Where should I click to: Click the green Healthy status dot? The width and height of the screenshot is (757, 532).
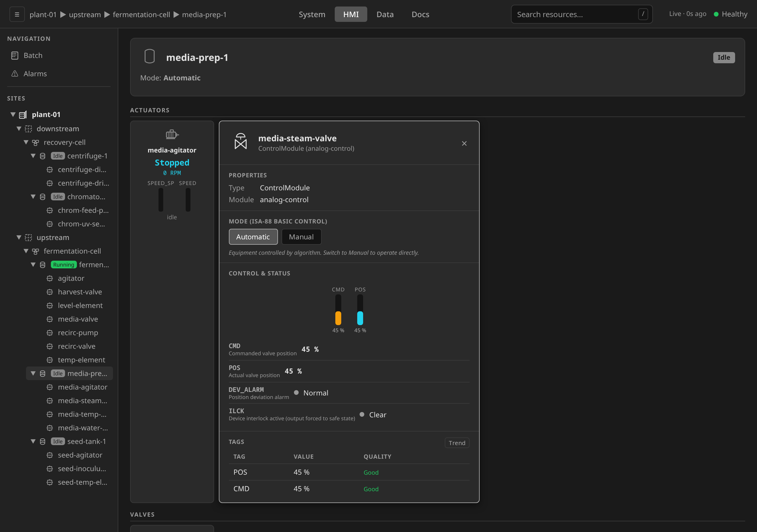[x=716, y=14]
